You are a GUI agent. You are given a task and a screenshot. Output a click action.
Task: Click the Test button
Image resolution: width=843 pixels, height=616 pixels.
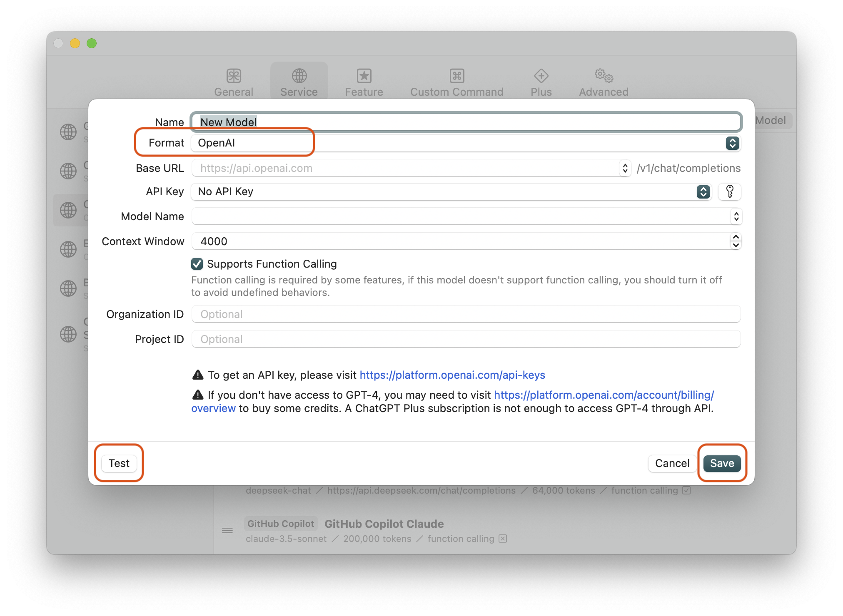pos(119,463)
